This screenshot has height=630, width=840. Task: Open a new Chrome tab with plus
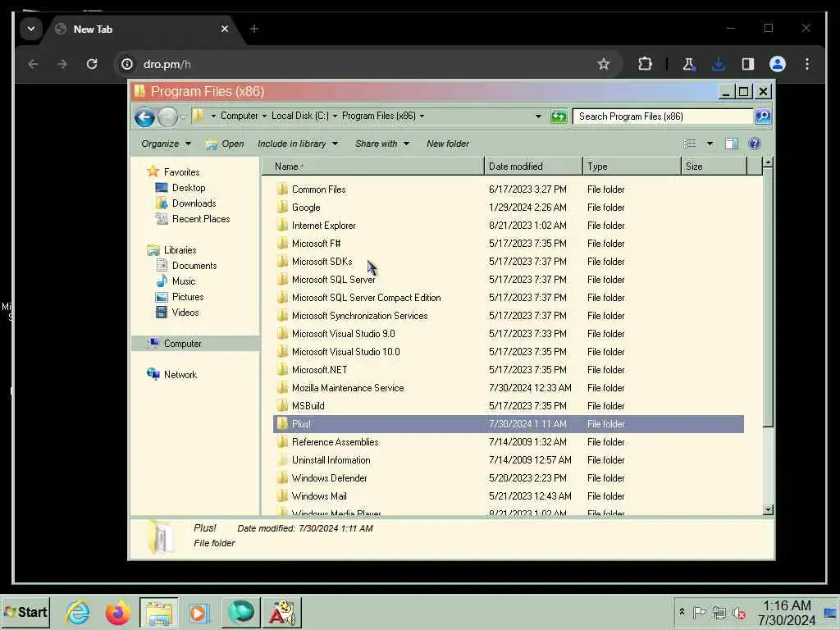[254, 29]
